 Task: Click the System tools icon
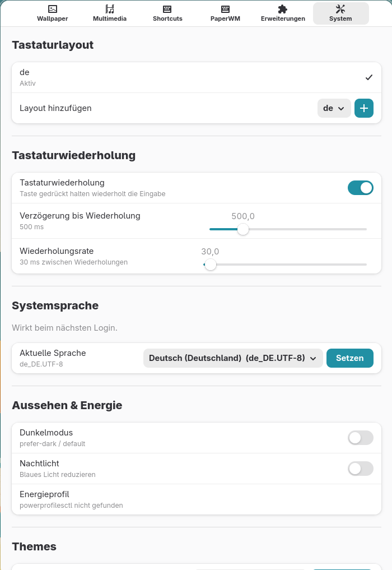(340, 9)
